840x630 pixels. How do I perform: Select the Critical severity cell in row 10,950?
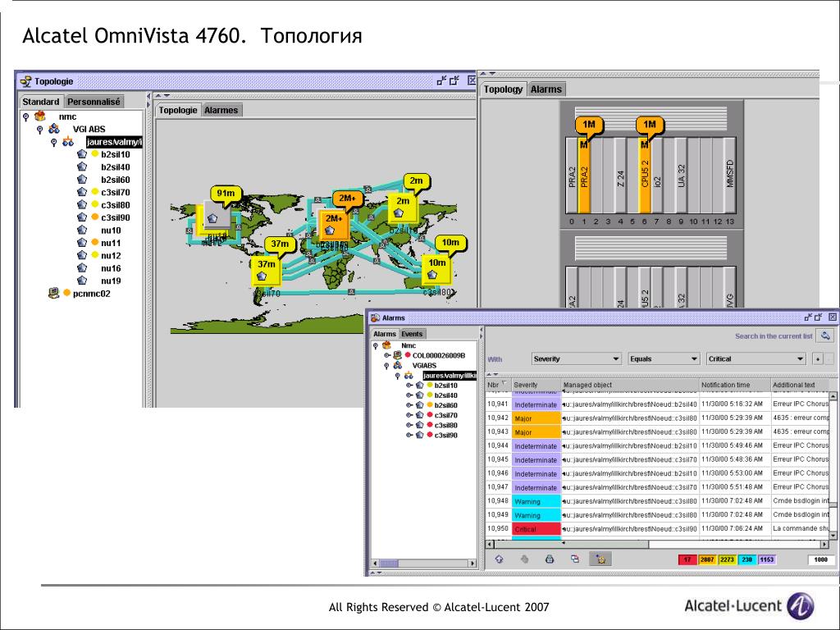pos(536,529)
